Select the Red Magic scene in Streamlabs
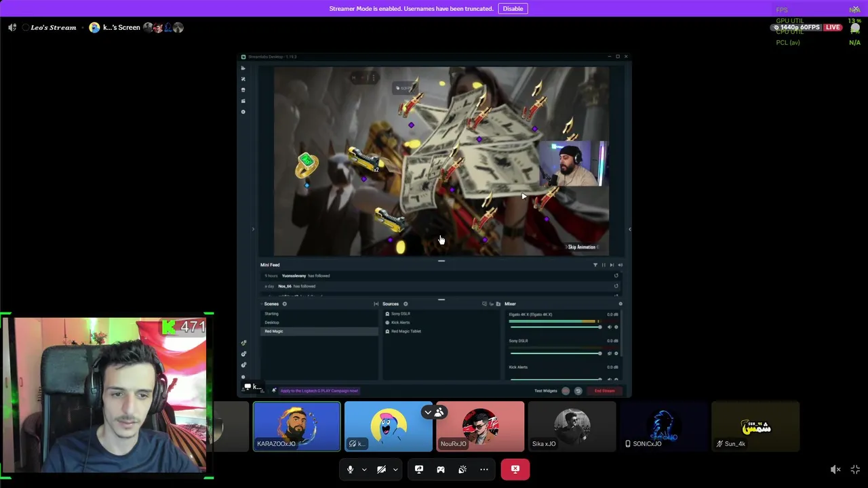Screen dimensions: 868x488 coord(319,331)
